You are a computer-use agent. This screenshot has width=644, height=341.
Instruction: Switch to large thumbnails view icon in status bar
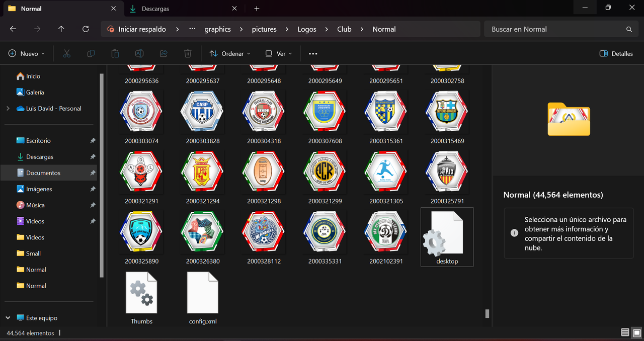tap(636, 332)
